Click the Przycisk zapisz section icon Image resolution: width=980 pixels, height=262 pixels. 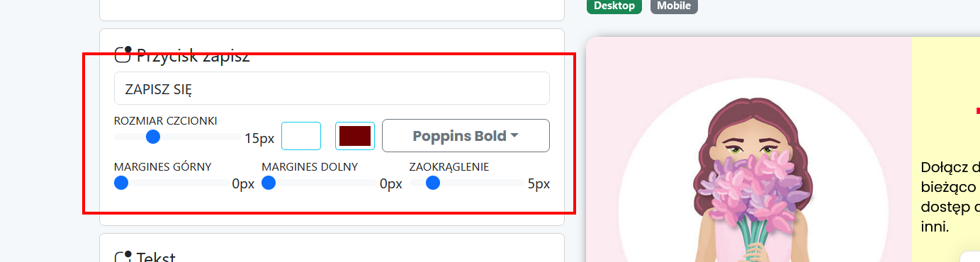coord(123,55)
